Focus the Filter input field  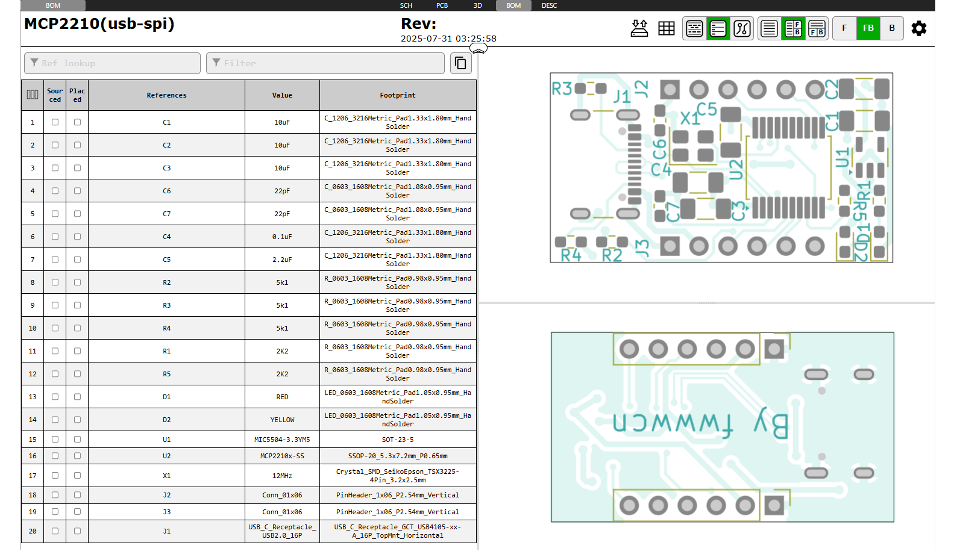point(325,63)
